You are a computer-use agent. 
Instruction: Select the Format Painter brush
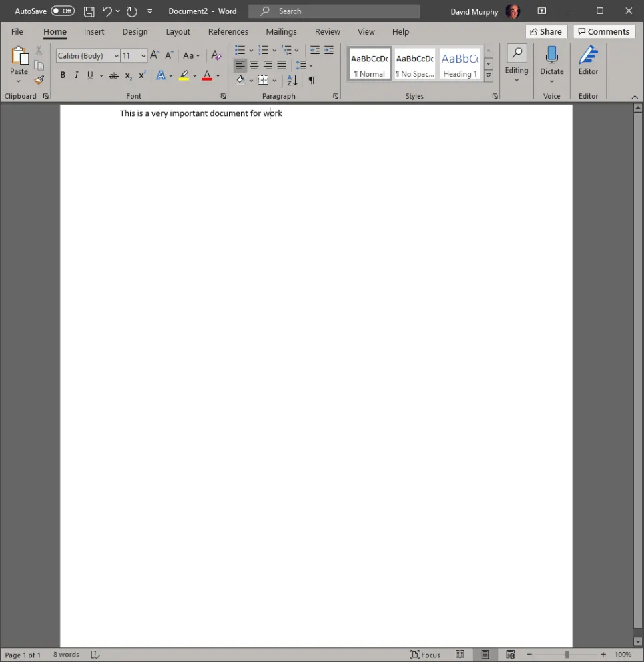39,80
